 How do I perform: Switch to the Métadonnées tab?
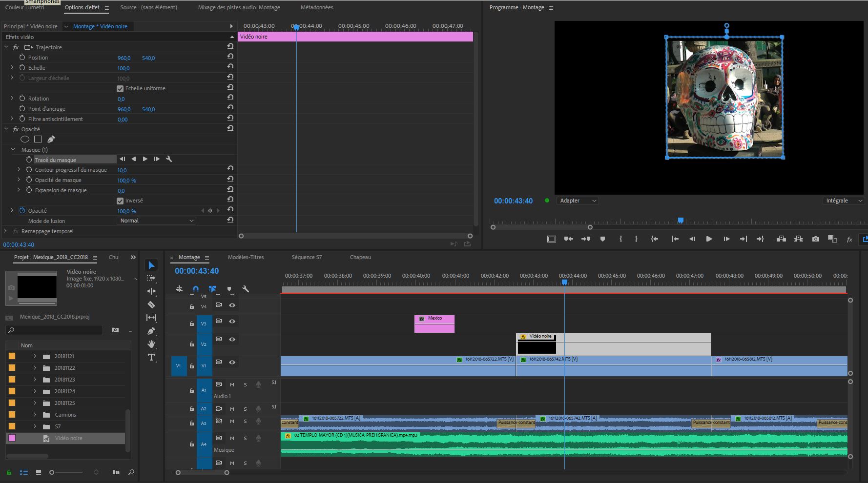pyautogui.click(x=316, y=7)
